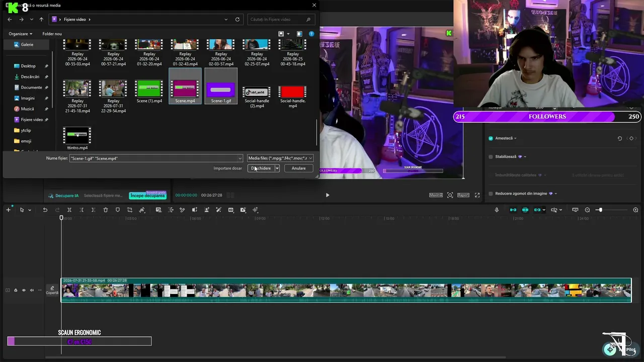Click the Deschidere button
This screenshot has height=362, width=644.
coord(261,168)
